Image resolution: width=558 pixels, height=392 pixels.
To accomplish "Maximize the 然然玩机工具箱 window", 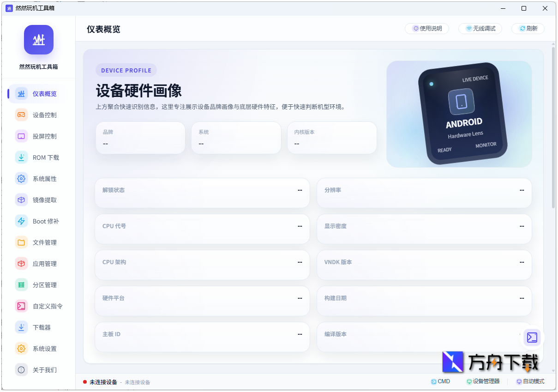I will [524, 8].
